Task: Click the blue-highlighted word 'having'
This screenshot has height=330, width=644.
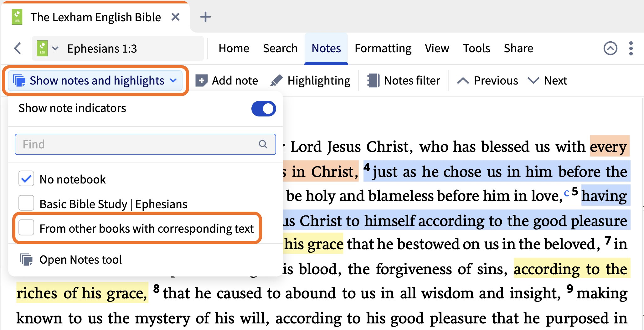Action: (604, 196)
